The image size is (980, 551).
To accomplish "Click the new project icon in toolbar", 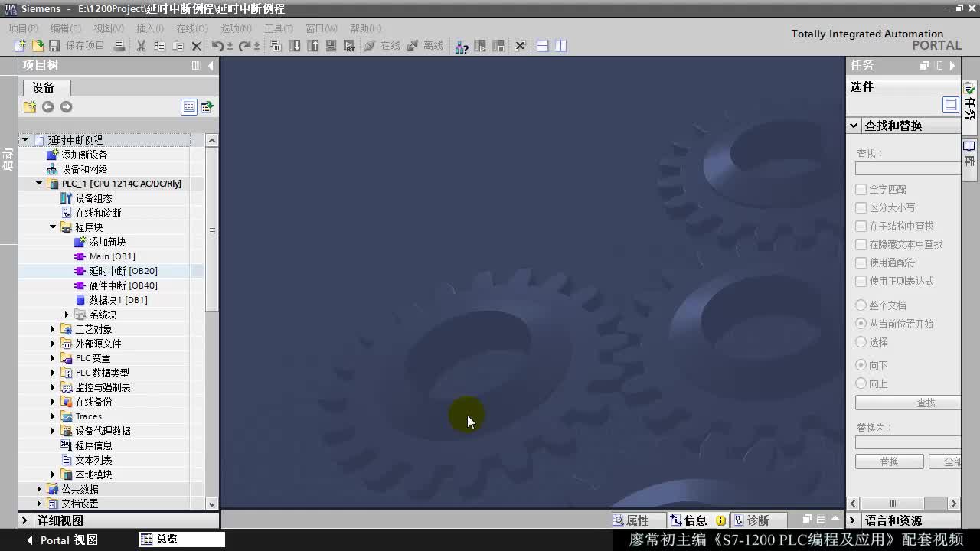I will (21, 46).
